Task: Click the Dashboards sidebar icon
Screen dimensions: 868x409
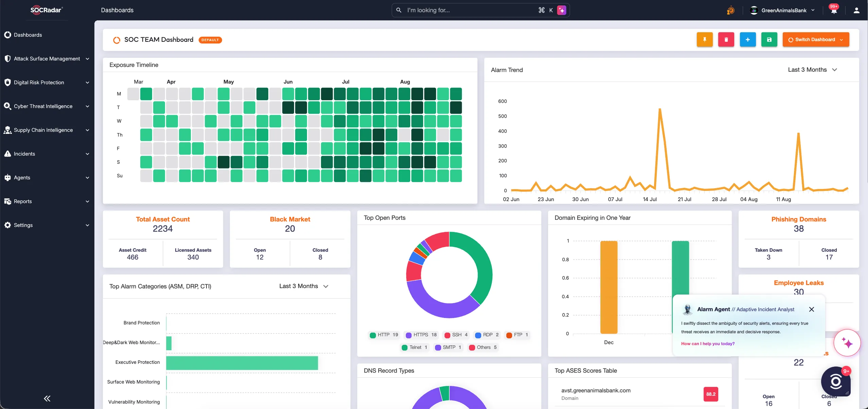Action: click(7, 35)
